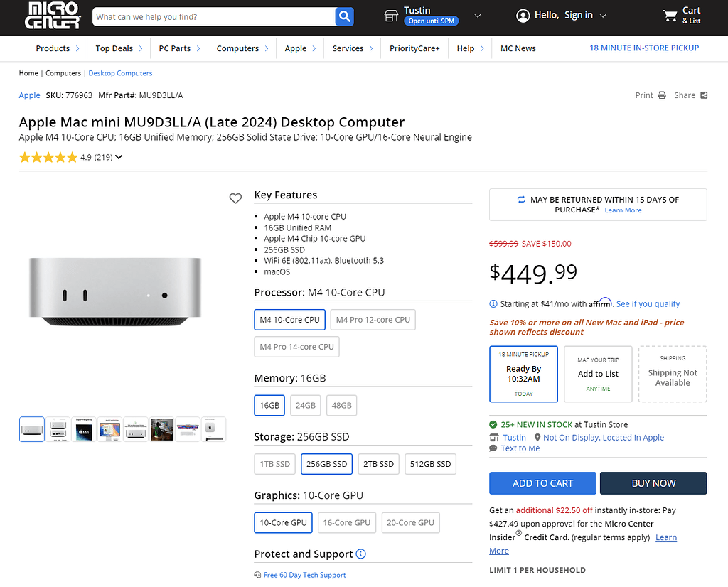Click the Protect and Support info icon
This screenshot has height=587, width=728.
360,554
